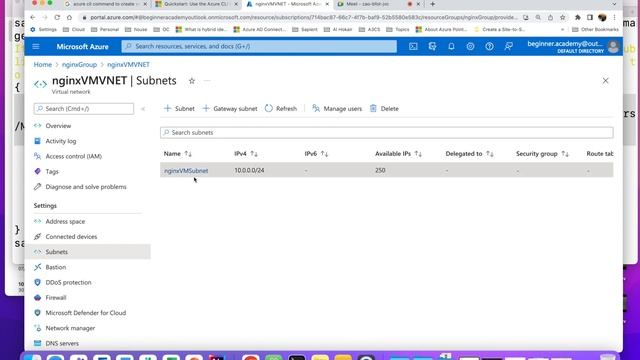Open the Help question mark icon

pos(489,47)
